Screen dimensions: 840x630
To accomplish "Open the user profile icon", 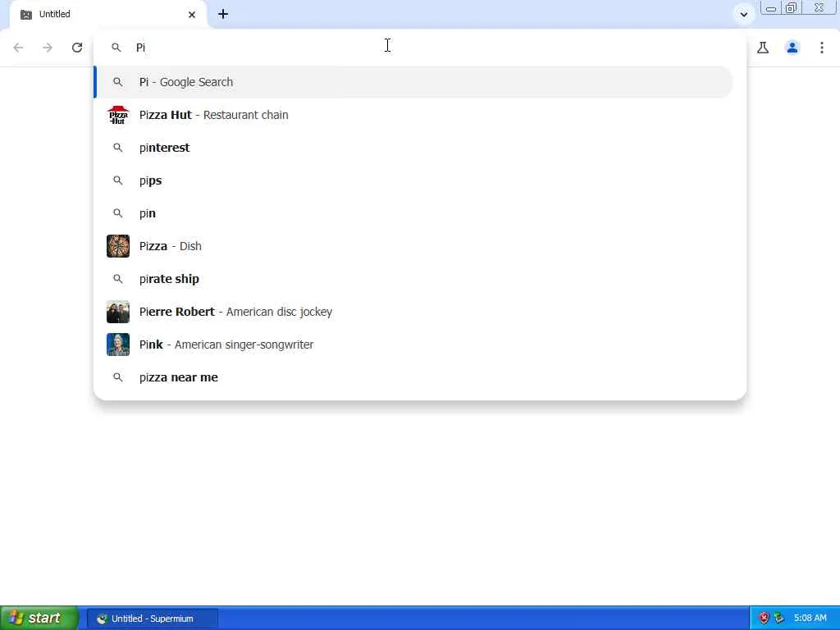I will (x=792, y=48).
